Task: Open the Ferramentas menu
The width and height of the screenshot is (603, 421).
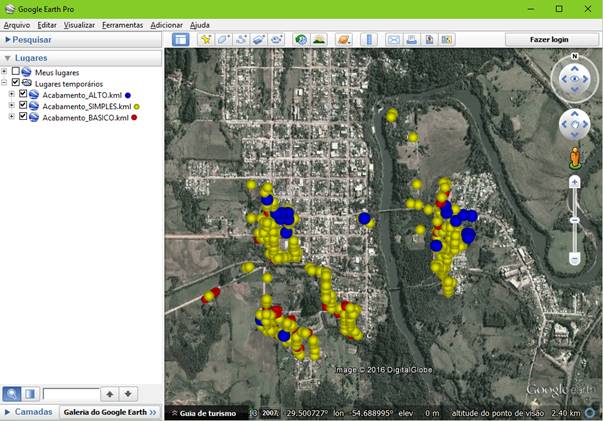Action: (122, 25)
